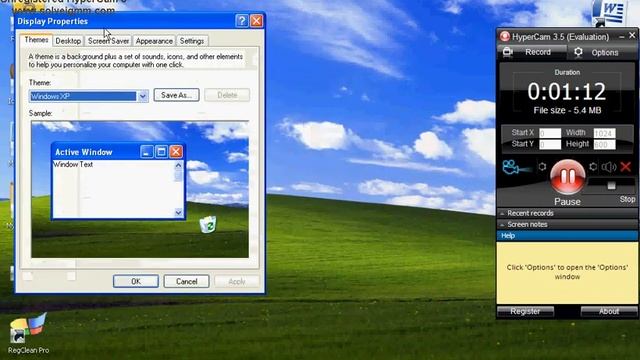This screenshot has height=360, width=640.
Task: Click the Help question mark button in Display Properties
Action: pos(242,21)
